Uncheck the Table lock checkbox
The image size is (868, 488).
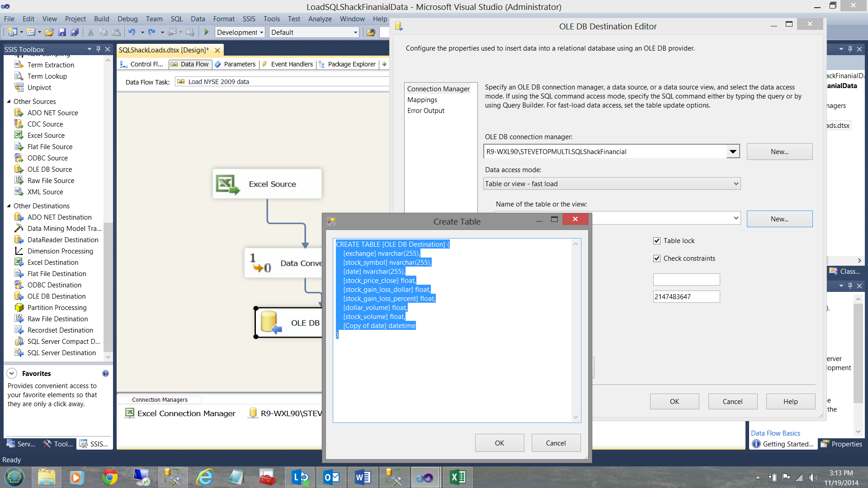coord(657,241)
